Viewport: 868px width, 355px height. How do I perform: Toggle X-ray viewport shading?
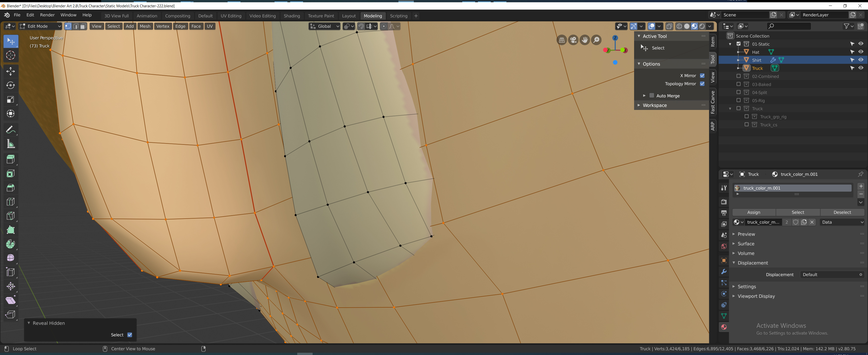tap(670, 26)
